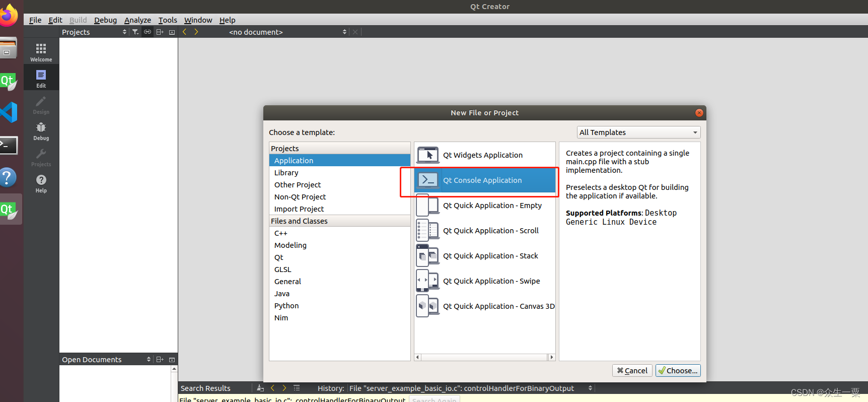868x402 pixels.
Task: Open the Projects pane selector dropdown
Action: point(94,32)
